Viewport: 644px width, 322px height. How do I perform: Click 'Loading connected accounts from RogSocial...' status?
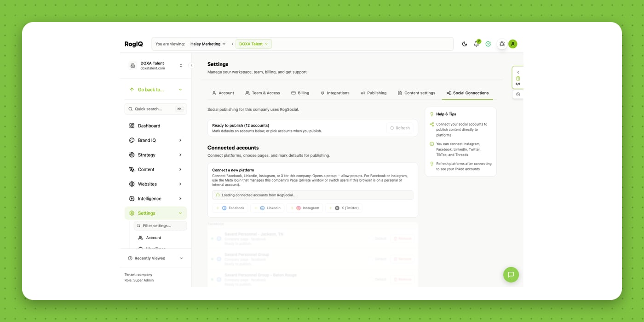point(313,195)
